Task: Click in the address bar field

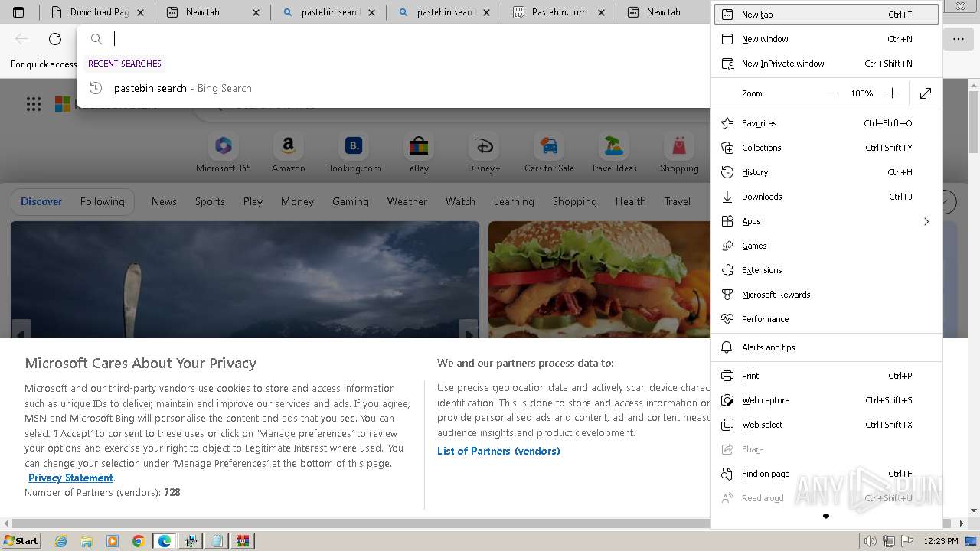Action: click(x=410, y=39)
